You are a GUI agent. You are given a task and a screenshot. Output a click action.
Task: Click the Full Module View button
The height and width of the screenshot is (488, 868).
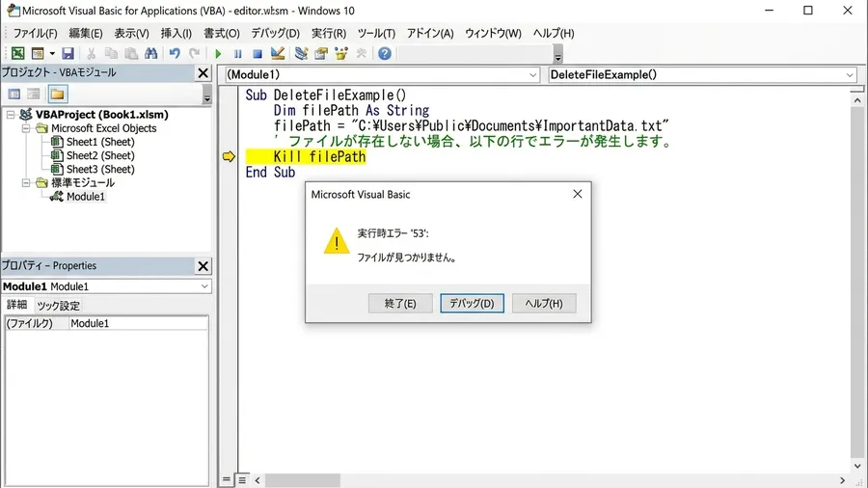242,479
